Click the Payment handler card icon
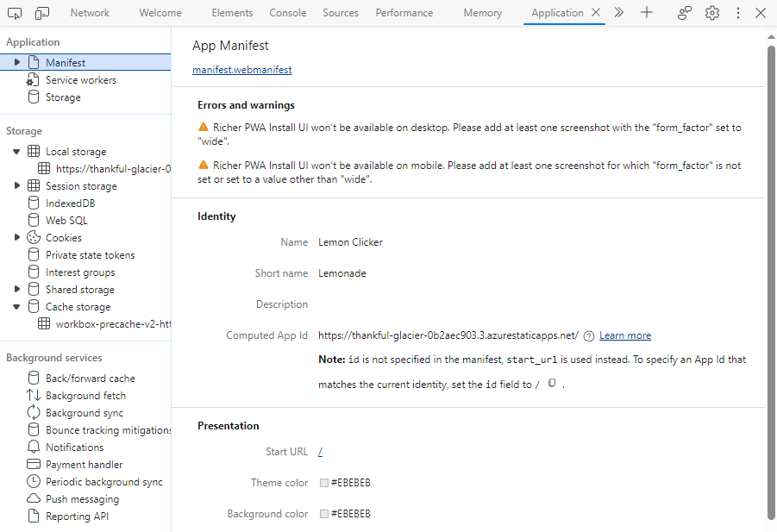The height and width of the screenshot is (532, 777). [33, 464]
